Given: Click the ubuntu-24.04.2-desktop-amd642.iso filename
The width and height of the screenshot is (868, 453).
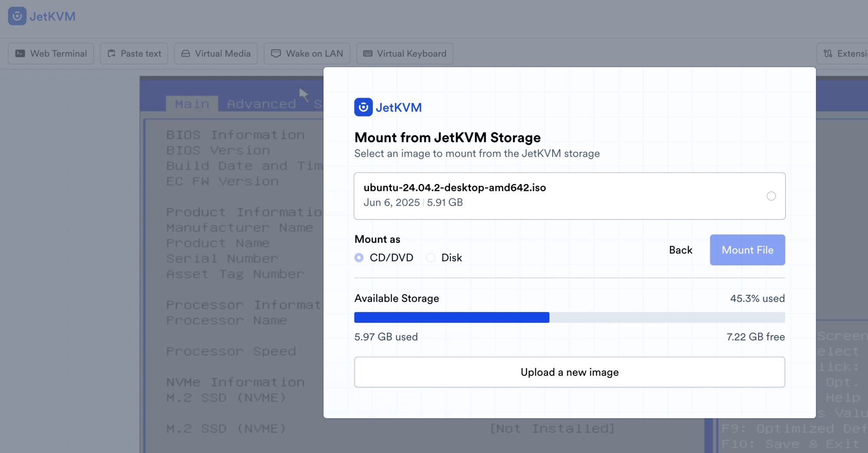Looking at the screenshot, I should [x=455, y=187].
